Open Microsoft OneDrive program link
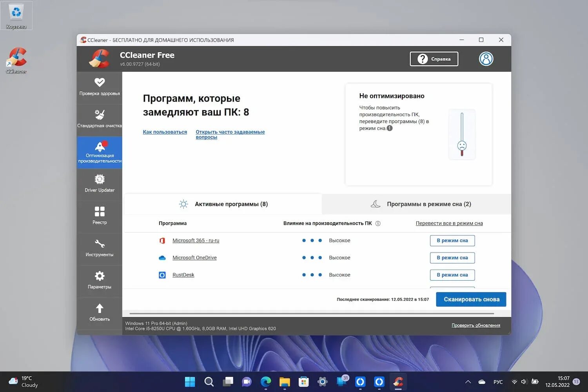The width and height of the screenshot is (588, 392). (195, 258)
